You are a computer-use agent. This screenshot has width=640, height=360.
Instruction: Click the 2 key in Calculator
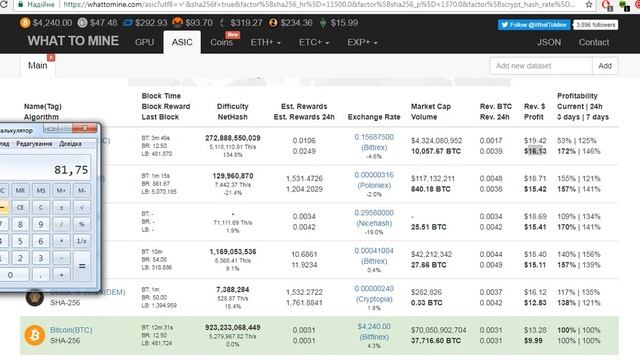click(20, 258)
